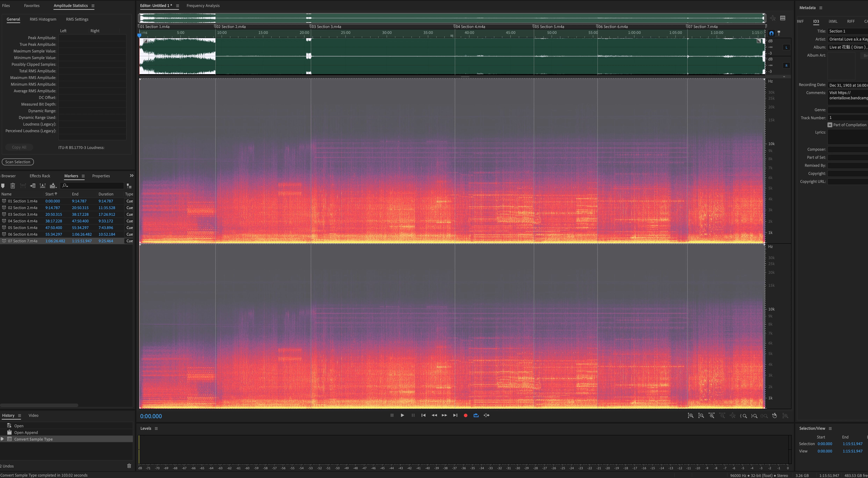Clear history with the trash icon
This screenshot has height=478, width=868.
129,466
